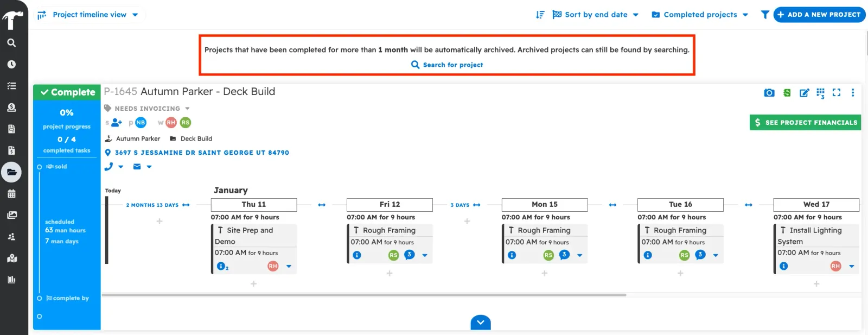868x335 pixels.
Task: Click the edit project pencil icon
Action: pyautogui.click(x=804, y=93)
